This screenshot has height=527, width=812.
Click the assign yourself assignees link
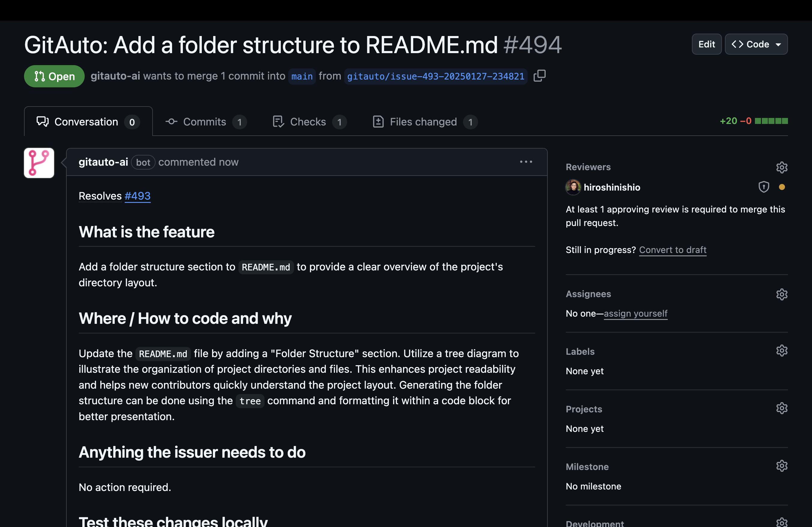tap(636, 313)
